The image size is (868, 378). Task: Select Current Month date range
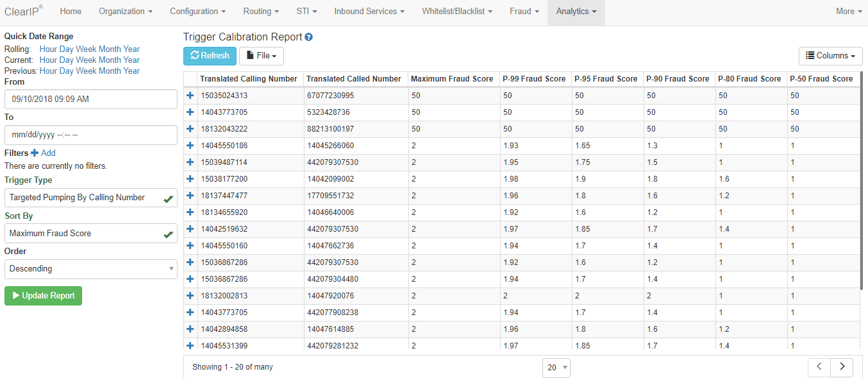pyautogui.click(x=110, y=60)
